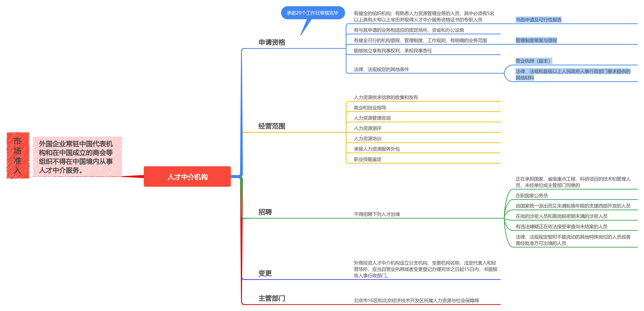
Task: Click the 人力资源测评 subtopic
Action: [x=367, y=128]
